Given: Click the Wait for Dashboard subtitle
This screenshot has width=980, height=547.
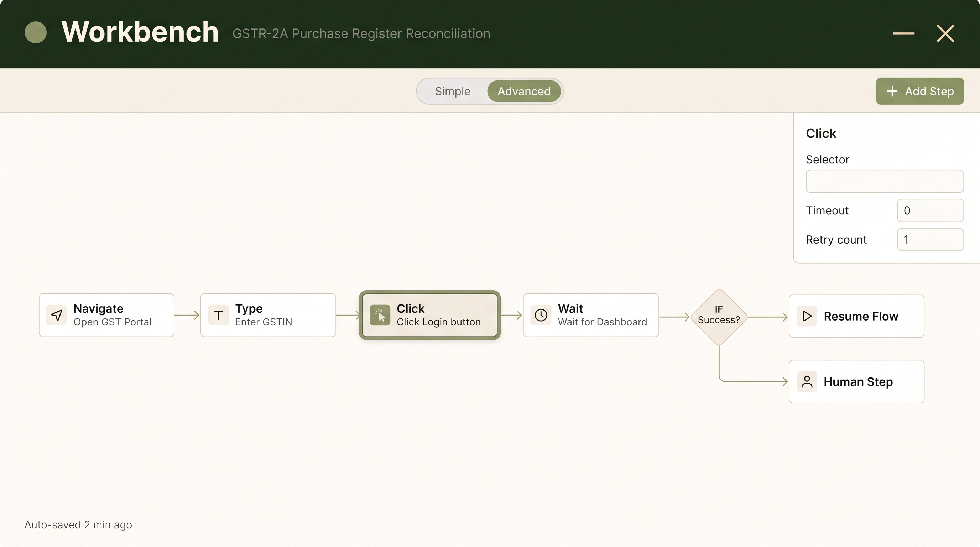Looking at the screenshot, I should pos(602,322).
